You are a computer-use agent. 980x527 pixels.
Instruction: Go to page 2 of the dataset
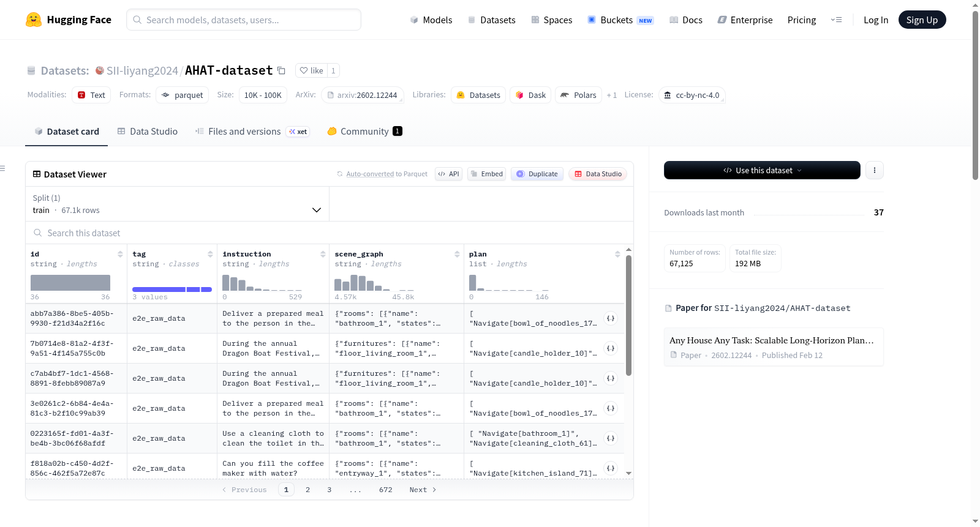pyautogui.click(x=307, y=490)
